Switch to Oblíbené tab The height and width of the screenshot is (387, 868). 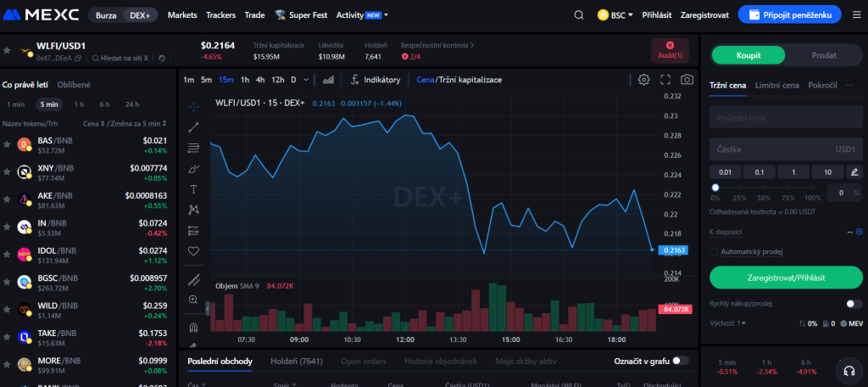tap(74, 85)
